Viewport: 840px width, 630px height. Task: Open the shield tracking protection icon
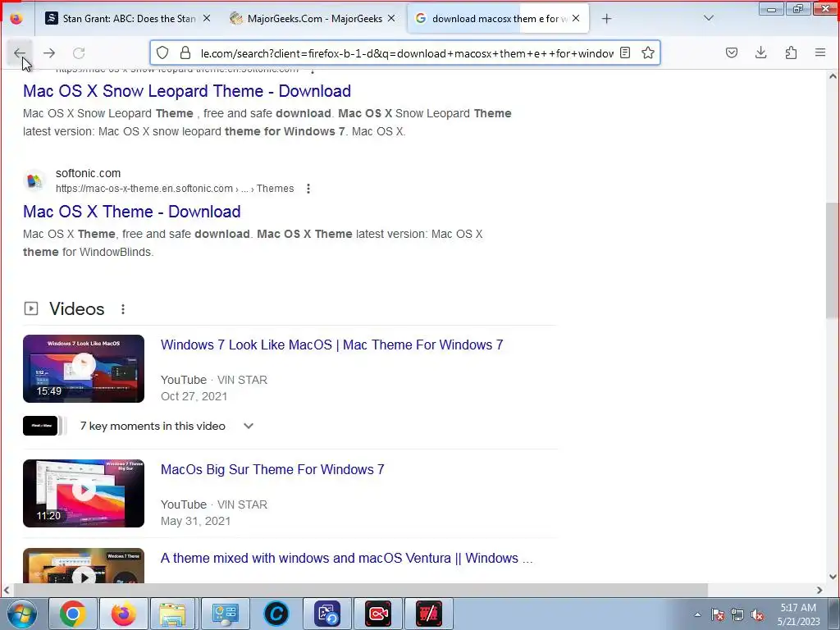(x=162, y=52)
